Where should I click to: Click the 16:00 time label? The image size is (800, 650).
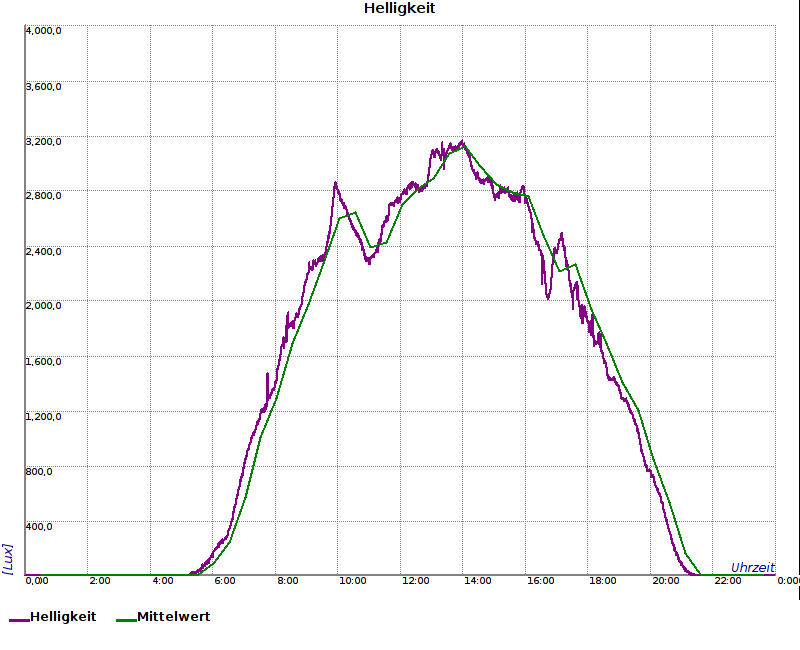pos(540,581)
